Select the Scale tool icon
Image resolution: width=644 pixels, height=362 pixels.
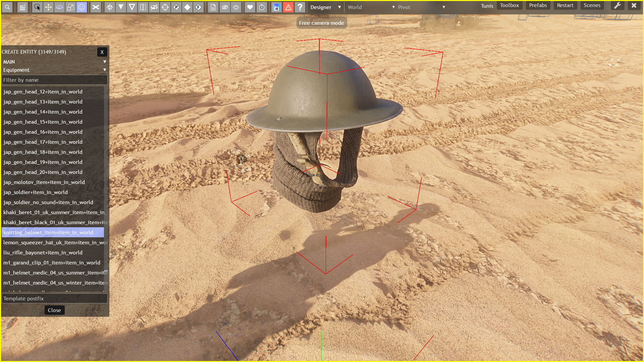click(70, 7)
